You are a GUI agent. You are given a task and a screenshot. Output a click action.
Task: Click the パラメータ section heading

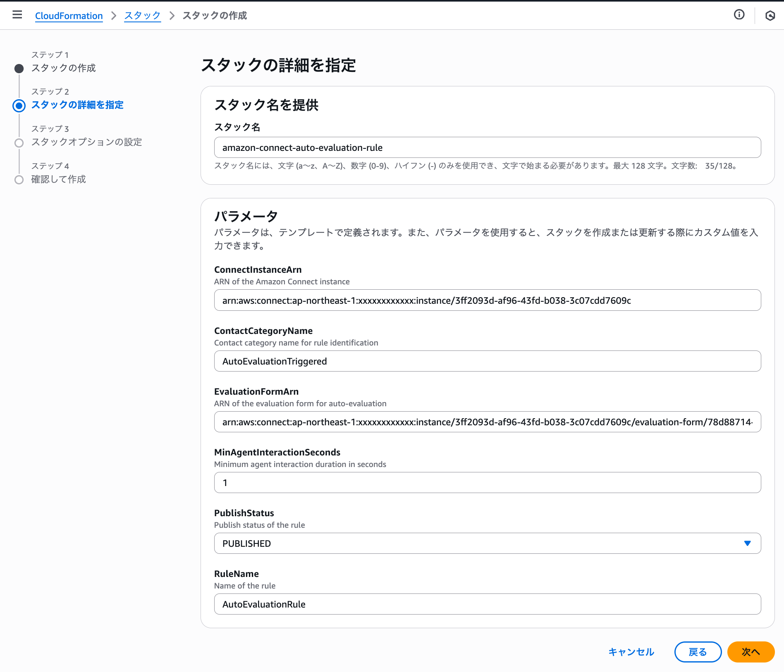pyautogui.click(x=246, y=216)
